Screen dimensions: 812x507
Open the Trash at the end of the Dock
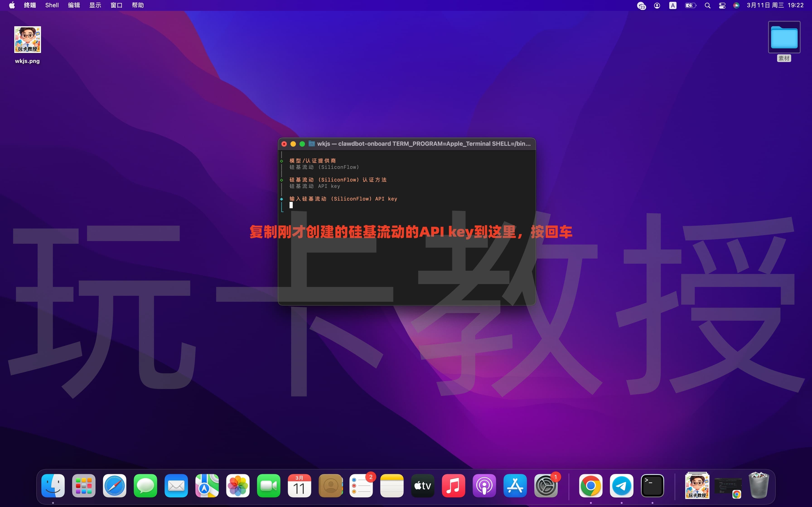759,485
